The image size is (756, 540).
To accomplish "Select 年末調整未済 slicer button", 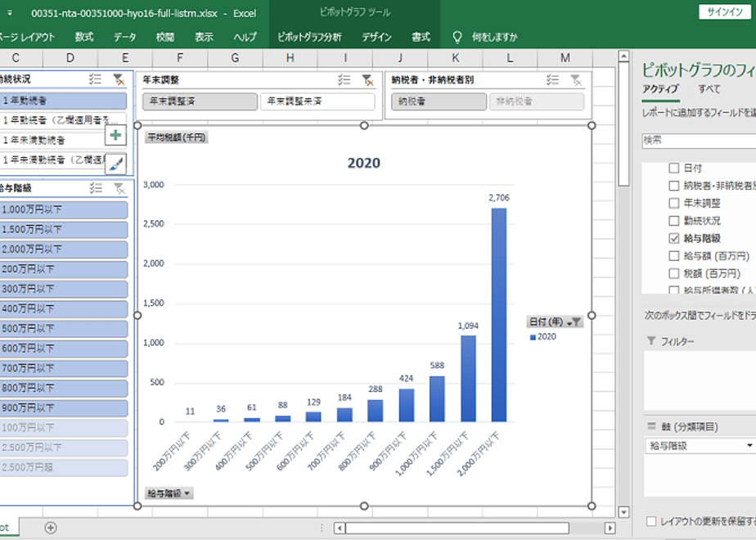I will [x=317, y=101].
